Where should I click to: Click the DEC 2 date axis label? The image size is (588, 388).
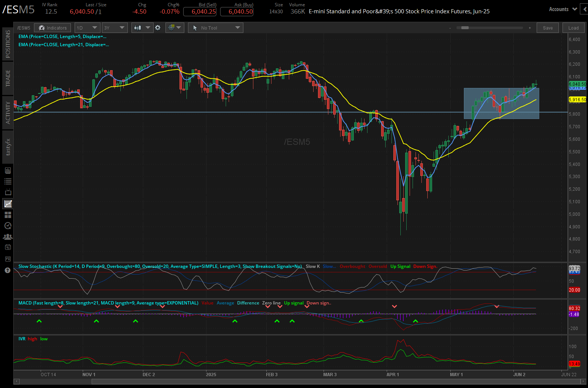(x=148, y=375)
